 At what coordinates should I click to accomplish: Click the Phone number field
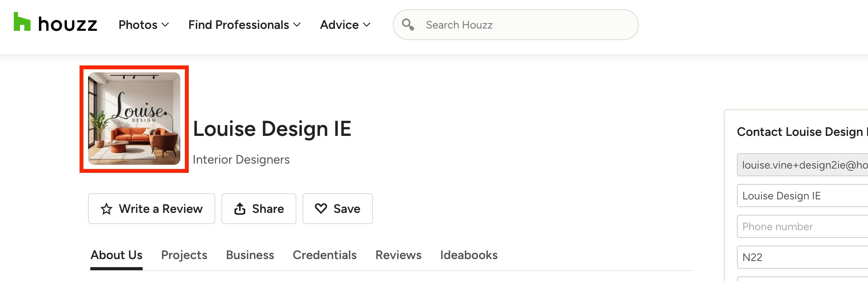[802, 226]
